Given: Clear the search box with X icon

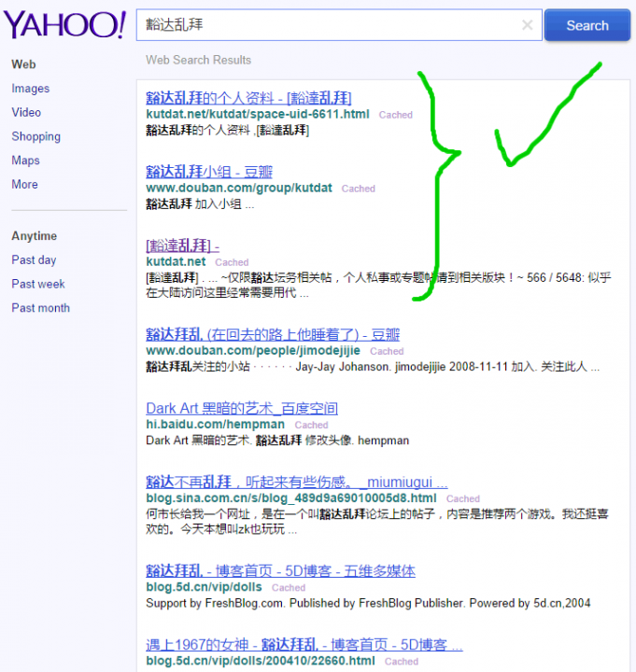Looking at the screenshot, I should 528,26.
